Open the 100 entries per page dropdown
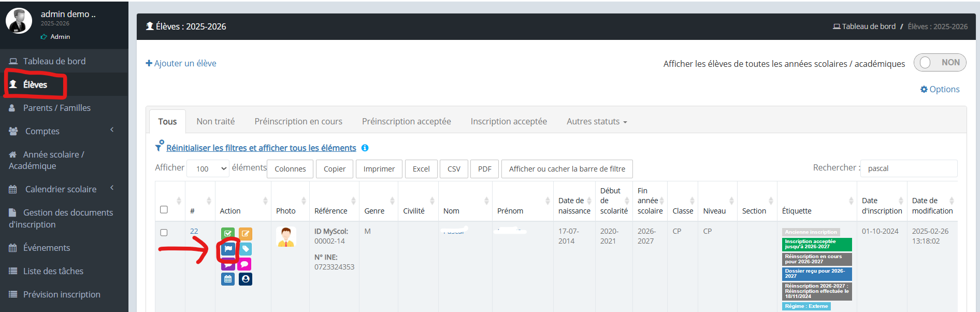 point(208,168)
